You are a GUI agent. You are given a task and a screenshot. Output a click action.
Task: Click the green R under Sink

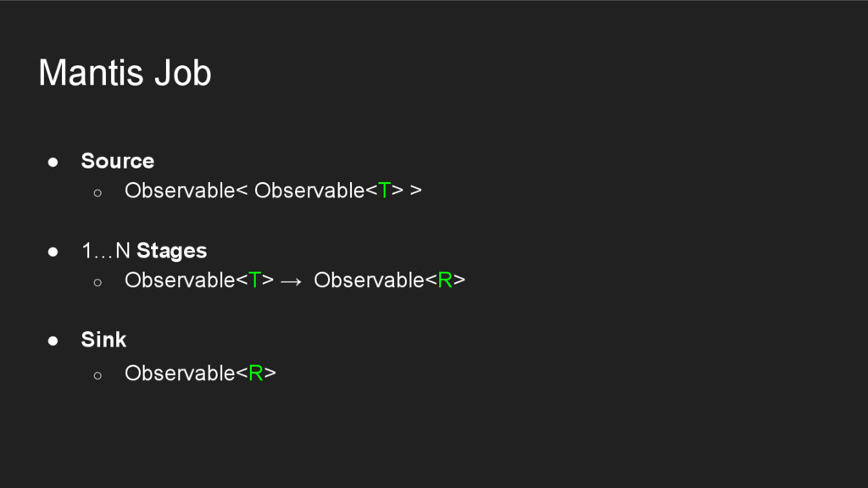coord(255,373)
